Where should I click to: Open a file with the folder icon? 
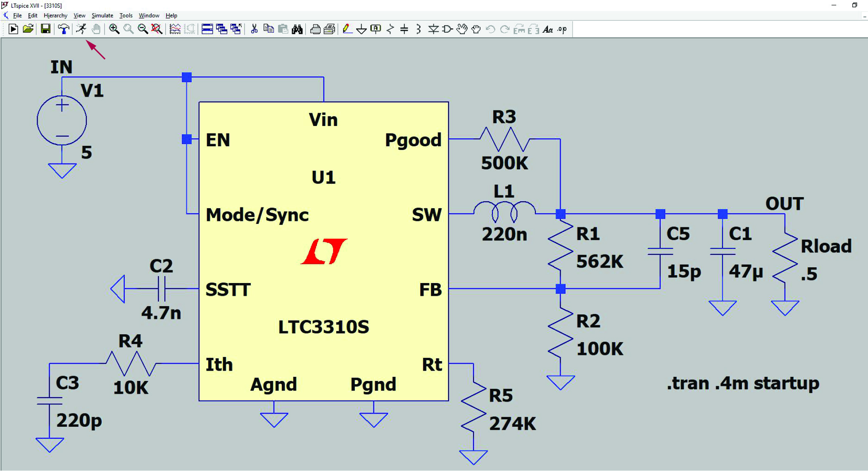(x=28, y=29)
